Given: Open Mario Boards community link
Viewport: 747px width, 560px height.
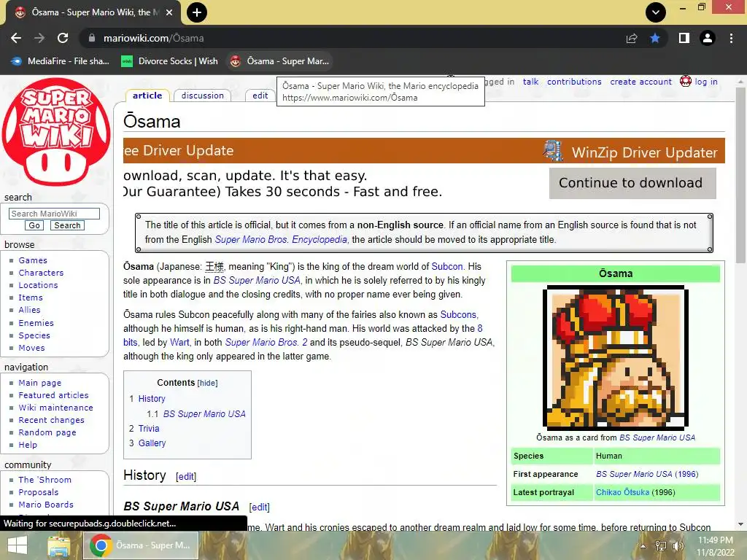Looking at the screenshot, I should click(x=46, y=505).
